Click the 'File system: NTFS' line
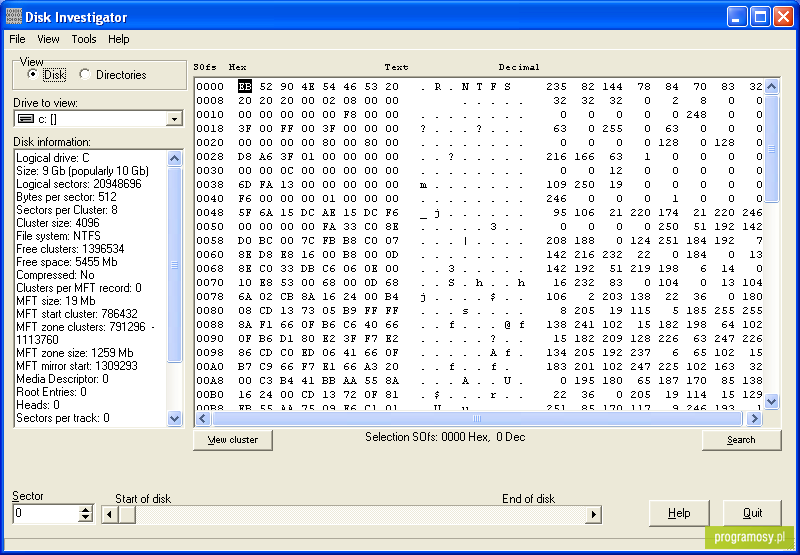This screenshot has height=555, width=800. [58, 236]
